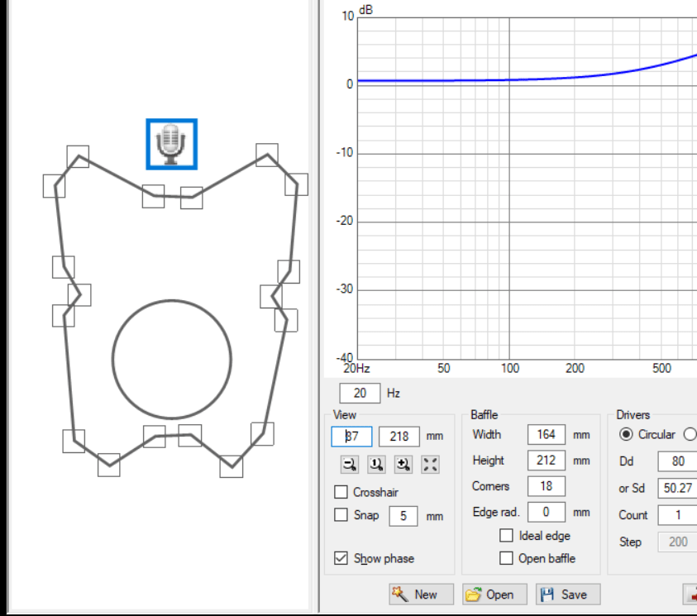Select the leftmost upper corner handle
Screen dimensions: 697x616
point(55,186)
